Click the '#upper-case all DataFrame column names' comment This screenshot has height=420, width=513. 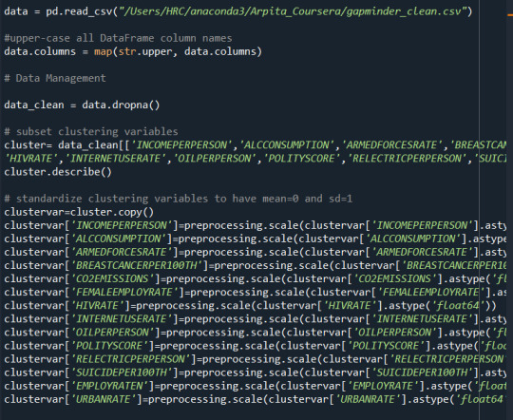click(x=118, y=38)
